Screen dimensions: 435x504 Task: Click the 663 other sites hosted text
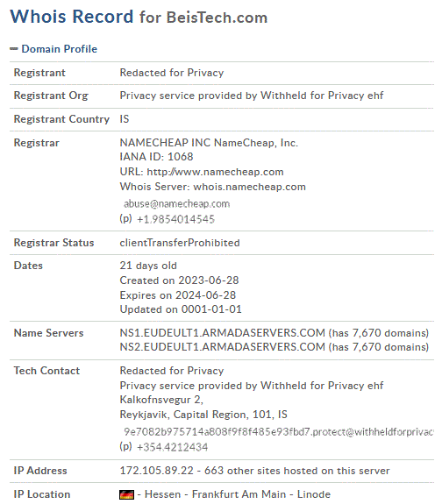pyautogui.click(x=296, y=471)
